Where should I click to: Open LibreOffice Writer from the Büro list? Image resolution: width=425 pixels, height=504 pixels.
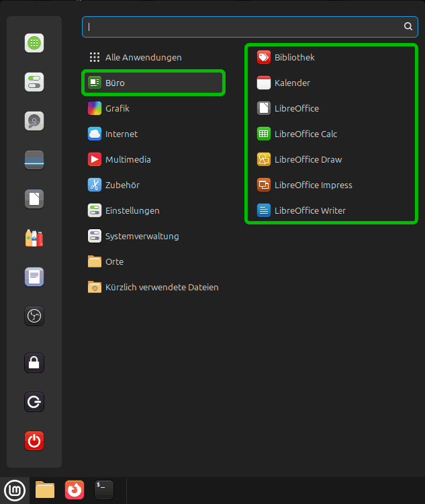[x=310, y=210]
